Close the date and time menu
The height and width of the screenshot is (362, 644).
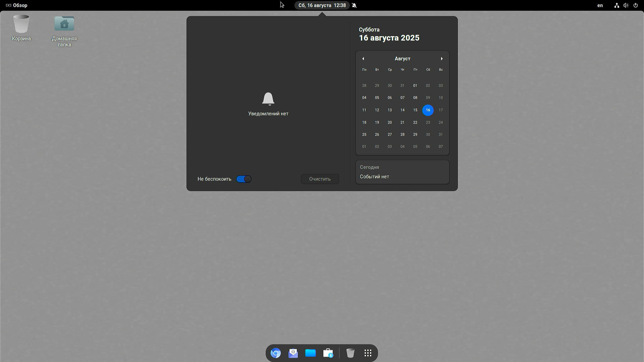click(x=322, y=5)
